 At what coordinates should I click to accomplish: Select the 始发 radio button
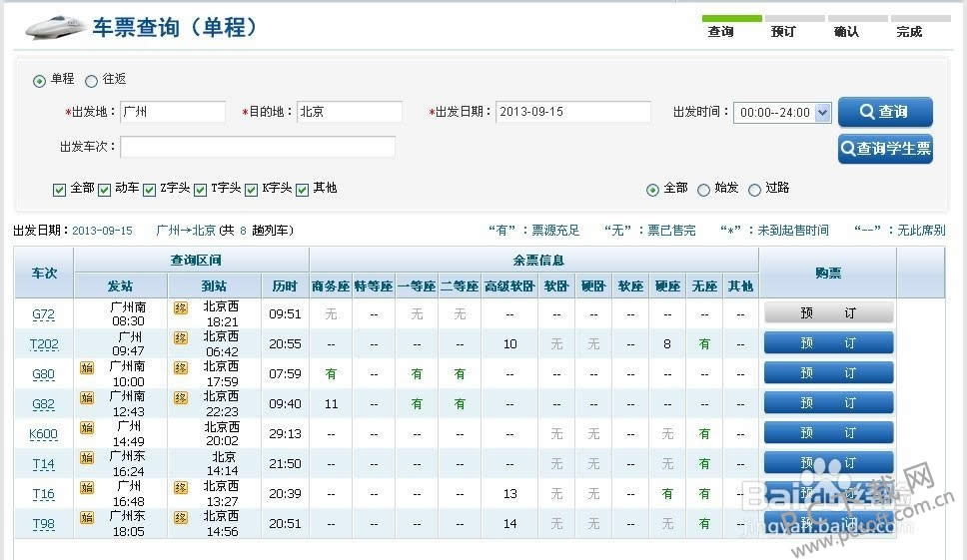[x=704, y=190]
